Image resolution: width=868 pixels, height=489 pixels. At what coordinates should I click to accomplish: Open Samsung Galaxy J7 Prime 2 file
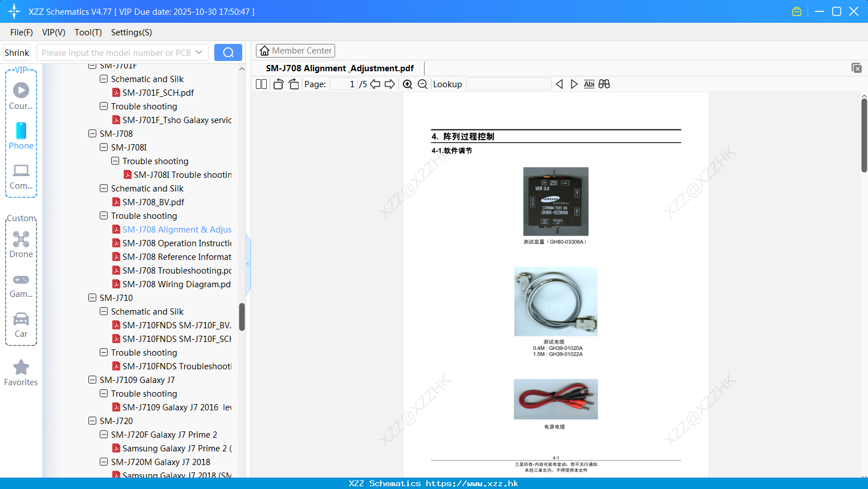tap(172, 448)
